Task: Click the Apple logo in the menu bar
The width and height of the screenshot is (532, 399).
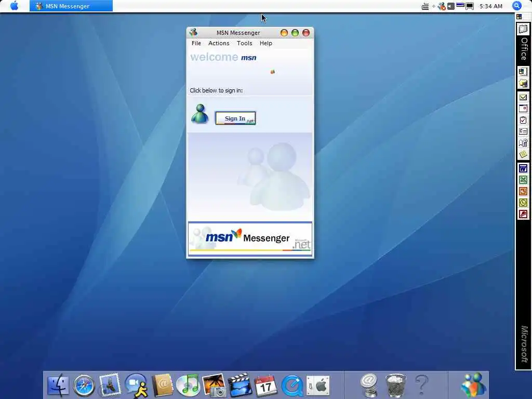Action: tap(14, 6)
